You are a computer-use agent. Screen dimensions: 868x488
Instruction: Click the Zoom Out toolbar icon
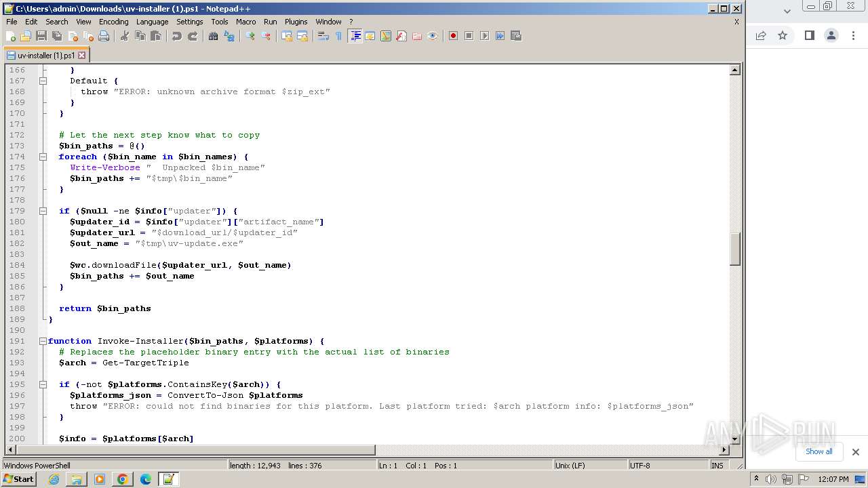(x=266, y=36)
